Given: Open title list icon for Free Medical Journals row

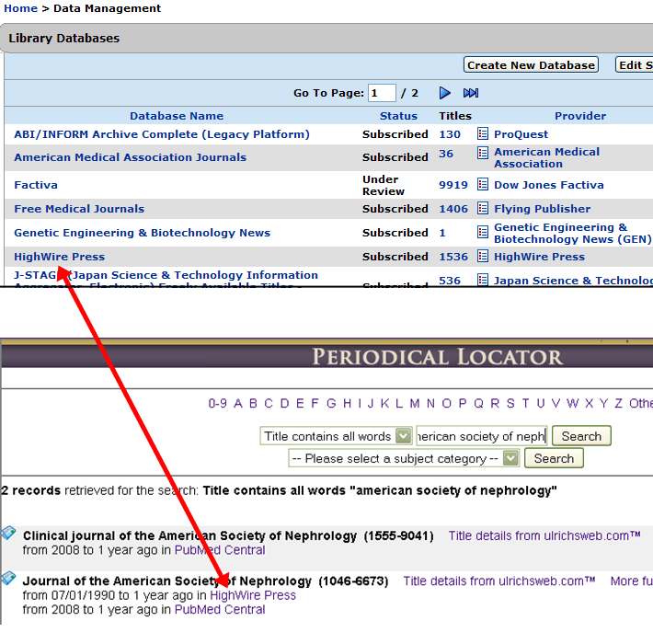Looking at the screenshot, I should click(x=482, y=208).
